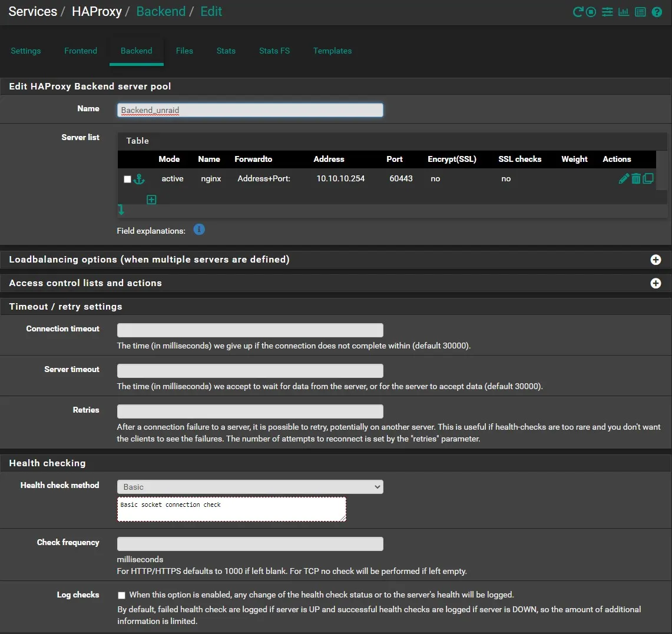Edit the nginx server entry

point(624,178)
